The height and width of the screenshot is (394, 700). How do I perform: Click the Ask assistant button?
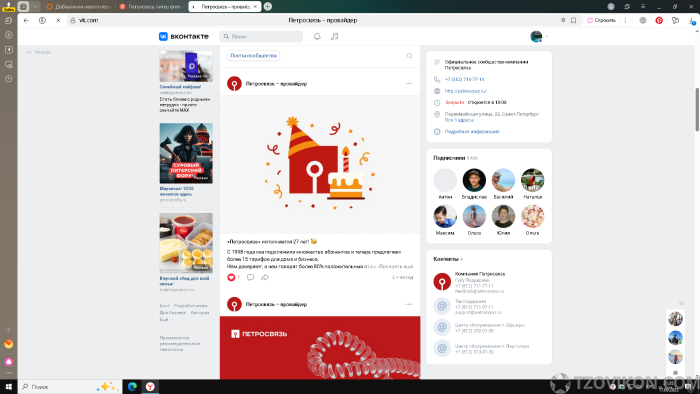(601, 21)
